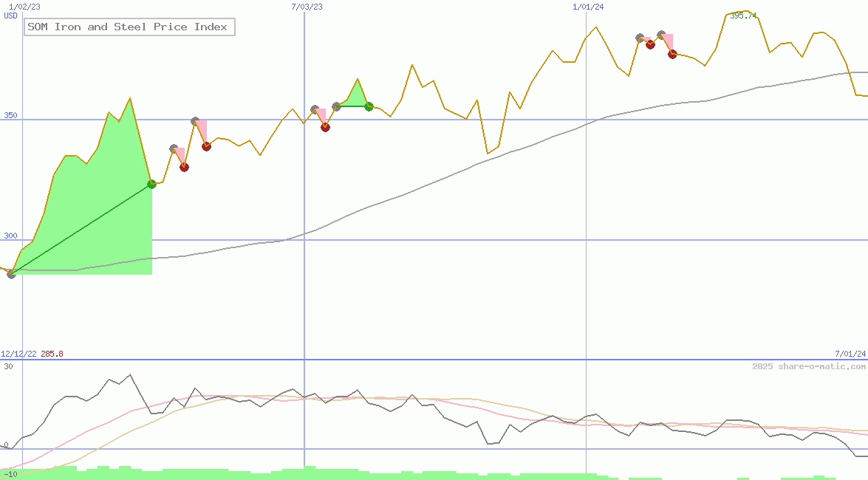The image size is (868, 480).
Task: Click the rightmost red marker on the price line
Action: pos(672,54)
